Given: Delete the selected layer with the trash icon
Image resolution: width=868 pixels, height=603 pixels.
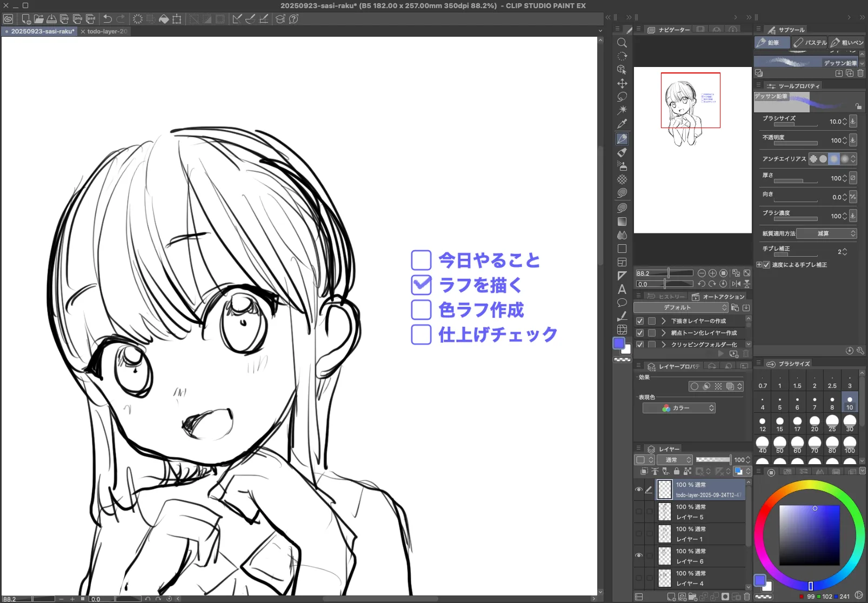Looking at the screenshot, I should click(x=747, y=597).
